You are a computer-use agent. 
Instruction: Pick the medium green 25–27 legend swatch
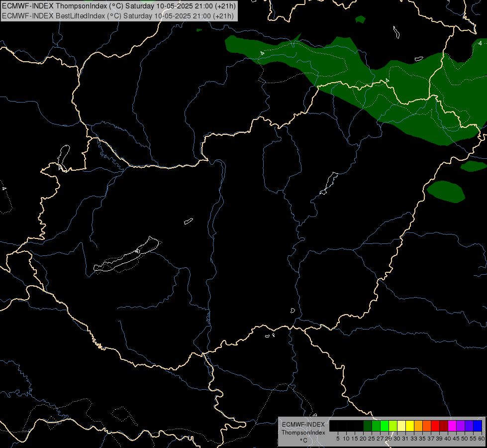376,426
